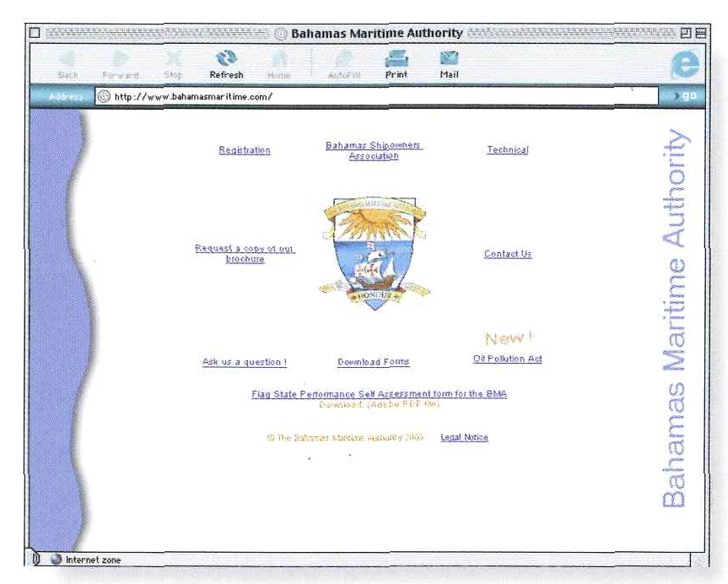Open Flag State Performance Self Assessment link
The width and height of the screenshot is (728, 584).
(380, 394)
